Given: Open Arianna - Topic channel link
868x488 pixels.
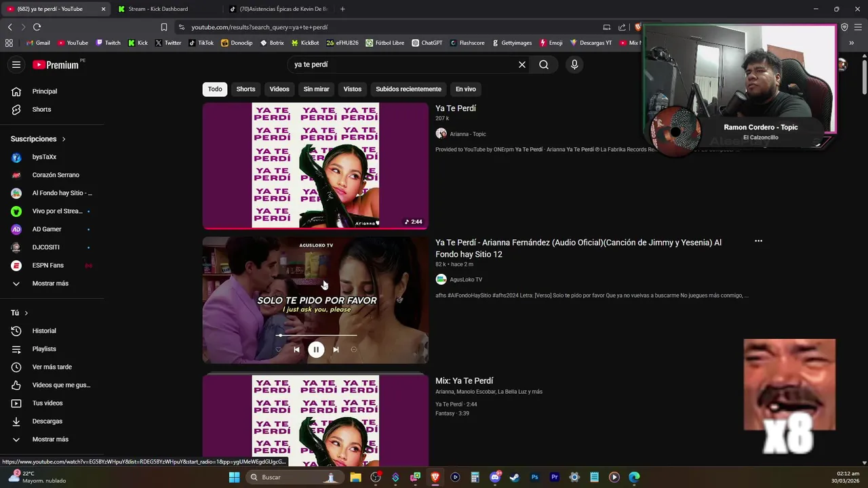Looking at the screenshot, I should (x=467, y=134).
